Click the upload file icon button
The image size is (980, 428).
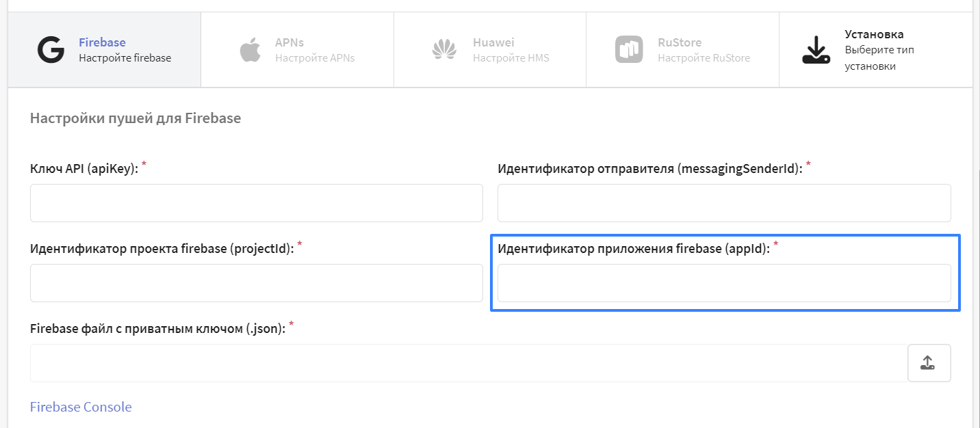tap(929, 363)
